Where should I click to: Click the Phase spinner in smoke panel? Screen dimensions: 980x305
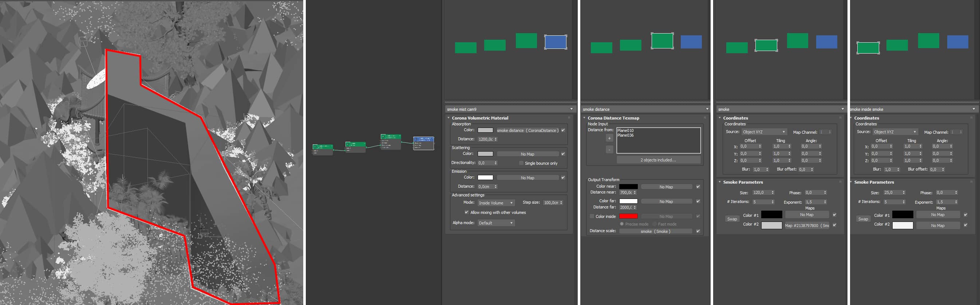tap(825, 193)
